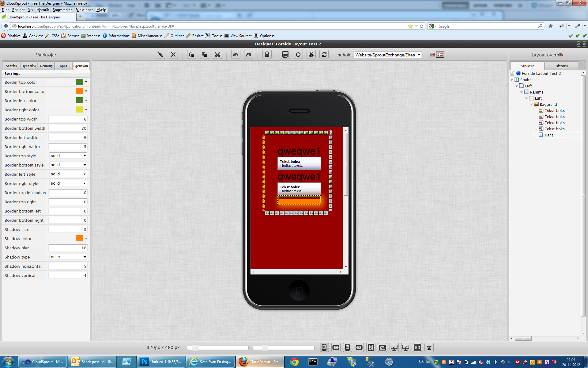The height and width of the screenshot is (368, 588).
Task: Click the layers stack icon
Action: tap(429, 347)
